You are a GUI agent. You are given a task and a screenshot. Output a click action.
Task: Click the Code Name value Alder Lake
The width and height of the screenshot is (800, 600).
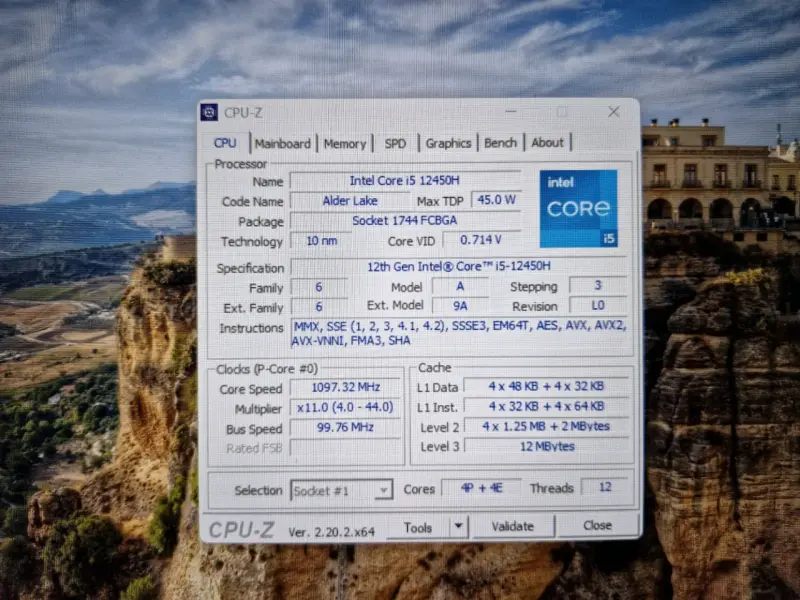pyautogui.click(x=349, y=201)
